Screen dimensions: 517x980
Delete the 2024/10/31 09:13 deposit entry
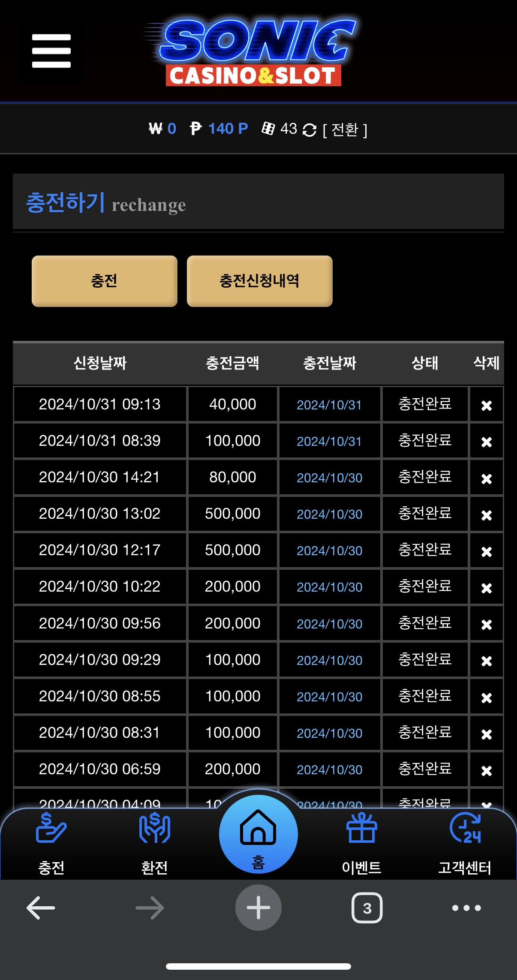[487, 405]
